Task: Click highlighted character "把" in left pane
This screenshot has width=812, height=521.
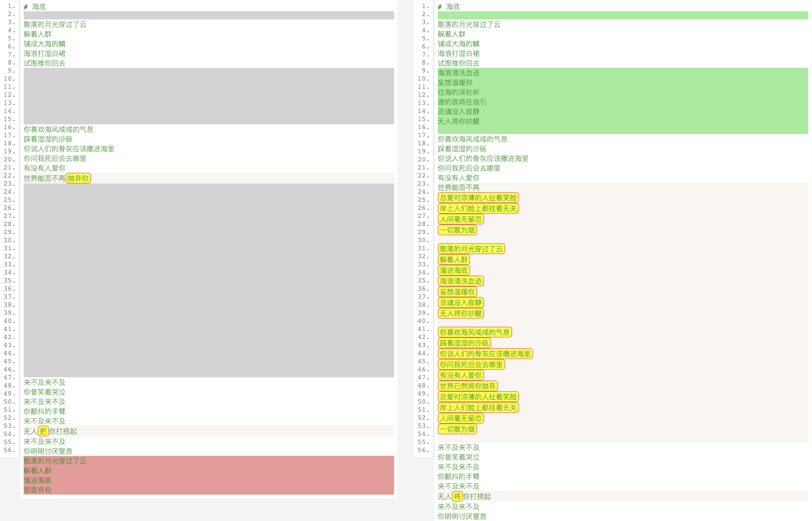Action: (x=43, y=431)
